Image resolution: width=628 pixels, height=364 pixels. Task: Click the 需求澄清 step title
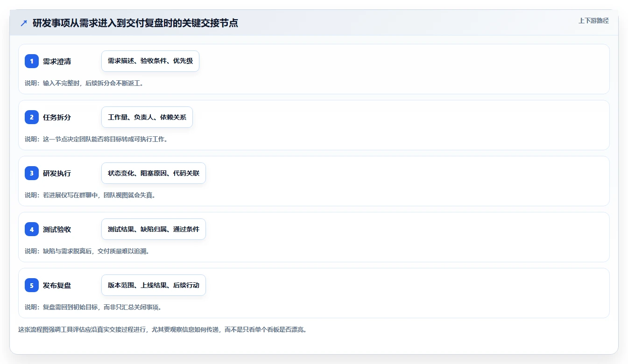57,61
